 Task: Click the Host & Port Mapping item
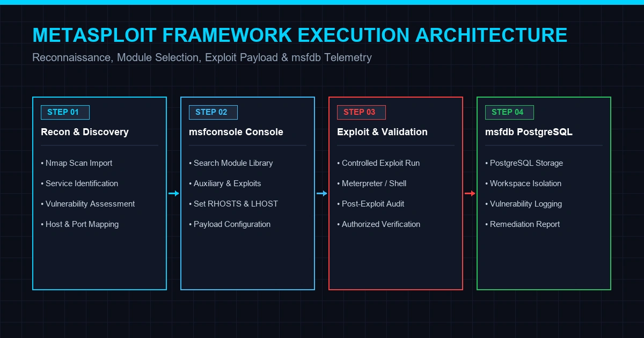(x=80, y=224)
